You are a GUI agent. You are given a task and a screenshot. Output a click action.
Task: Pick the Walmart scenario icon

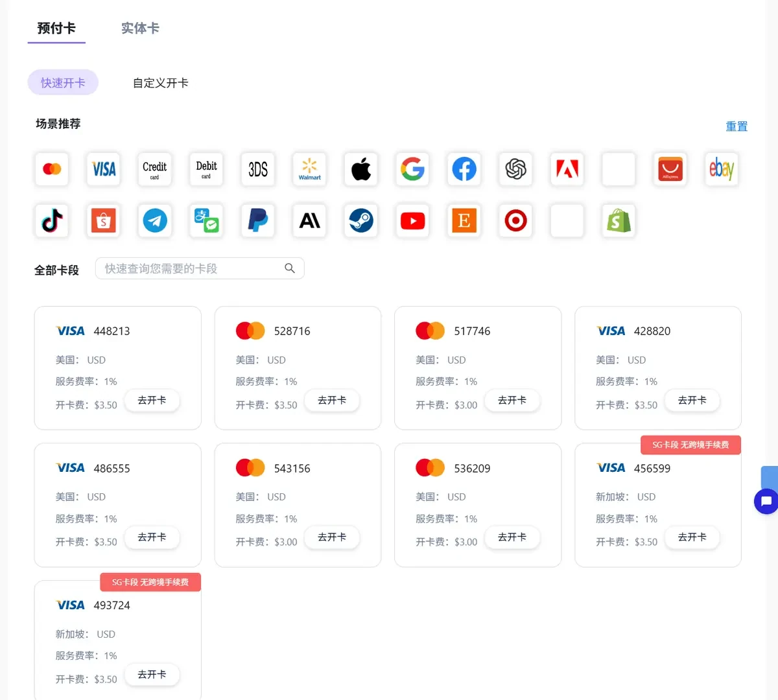coord(310,169)
